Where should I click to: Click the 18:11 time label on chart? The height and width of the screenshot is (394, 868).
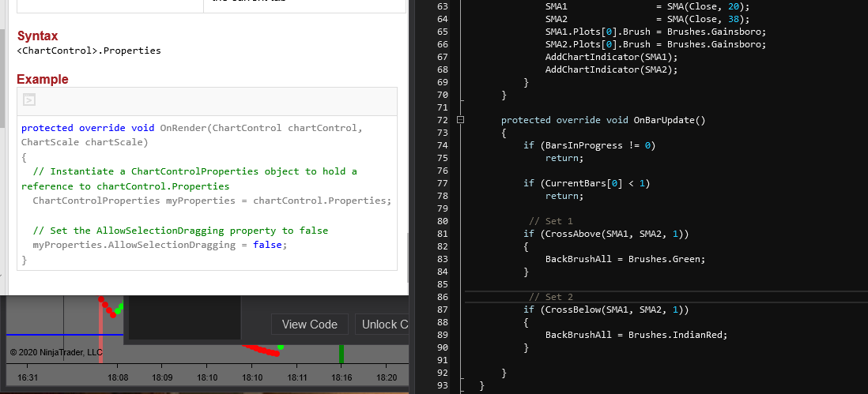[296, 378]
